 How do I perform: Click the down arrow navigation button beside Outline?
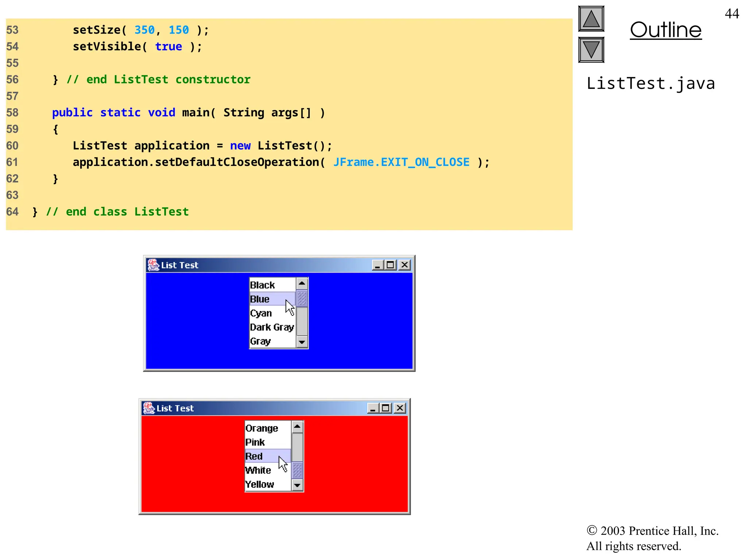591,50
